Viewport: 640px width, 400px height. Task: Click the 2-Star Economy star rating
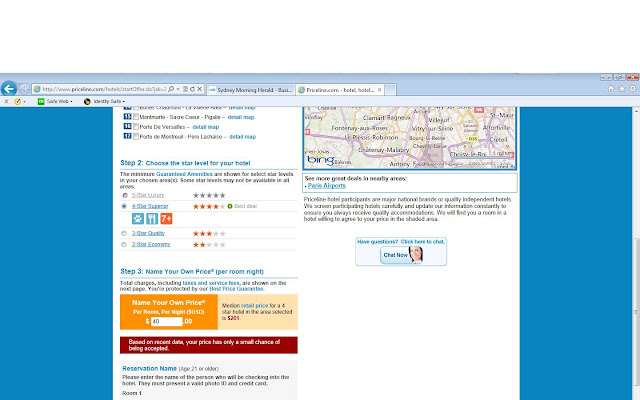(x=209, y=244)
